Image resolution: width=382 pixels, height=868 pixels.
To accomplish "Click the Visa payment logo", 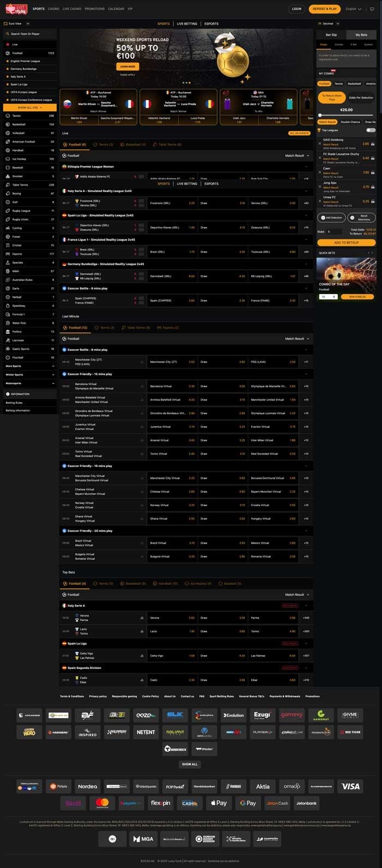I will (350, 786).
